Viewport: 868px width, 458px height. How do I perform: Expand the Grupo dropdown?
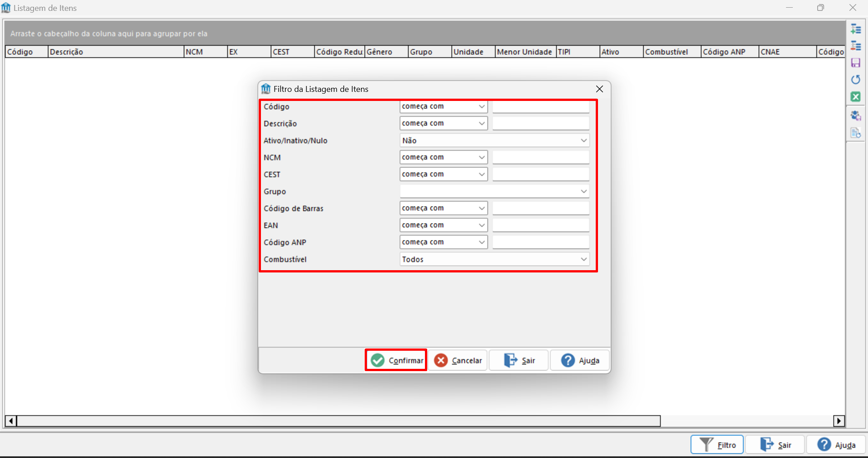click(495, 191)
